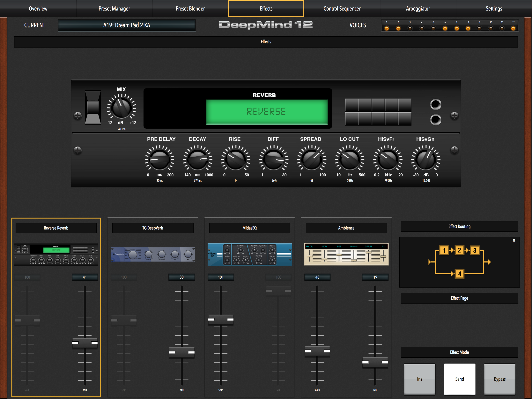532x399 pixels.
Task: Click effect slot 2 in routing diagram
Action: click(x=459, y=250)
